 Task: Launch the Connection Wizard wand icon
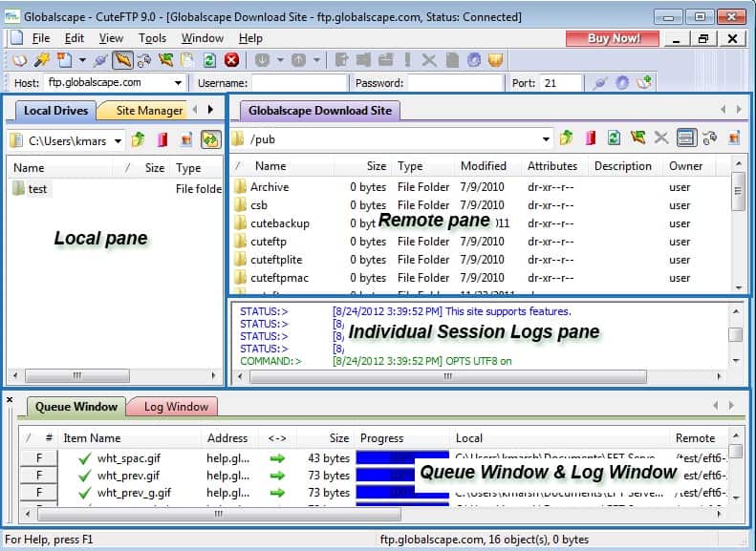click(x=42, y=60)
